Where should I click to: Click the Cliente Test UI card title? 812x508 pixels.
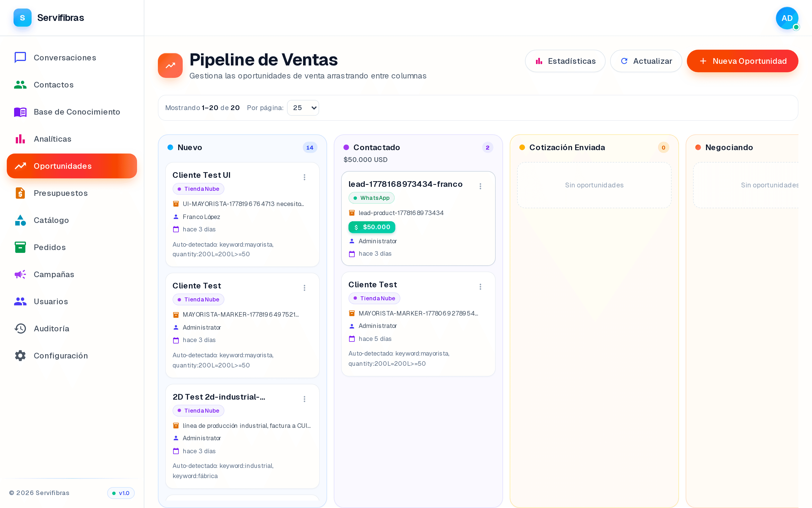pos(201,175)
